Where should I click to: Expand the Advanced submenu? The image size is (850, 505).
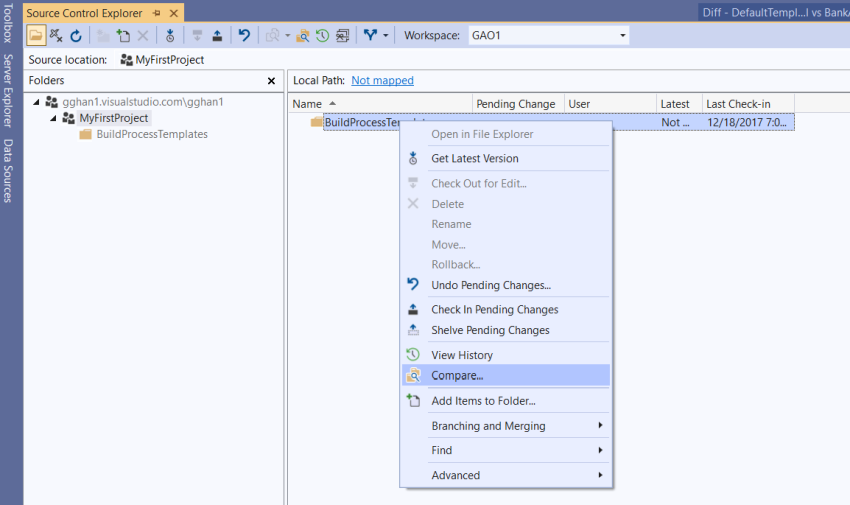tap(506, 475)
